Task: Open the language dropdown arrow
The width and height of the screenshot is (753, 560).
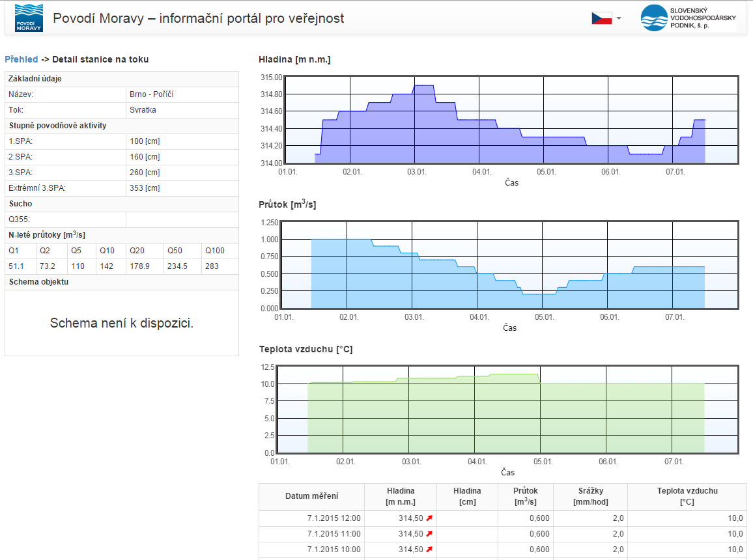Action: (619, 18)
